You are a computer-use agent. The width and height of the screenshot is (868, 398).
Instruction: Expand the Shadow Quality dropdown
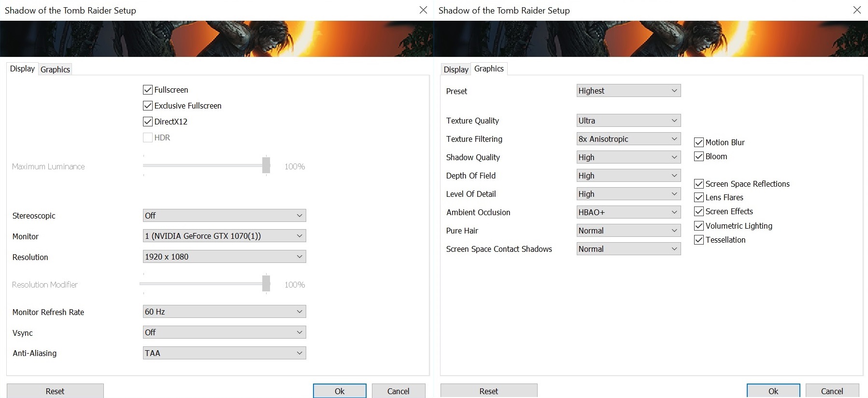pos(628,157)
